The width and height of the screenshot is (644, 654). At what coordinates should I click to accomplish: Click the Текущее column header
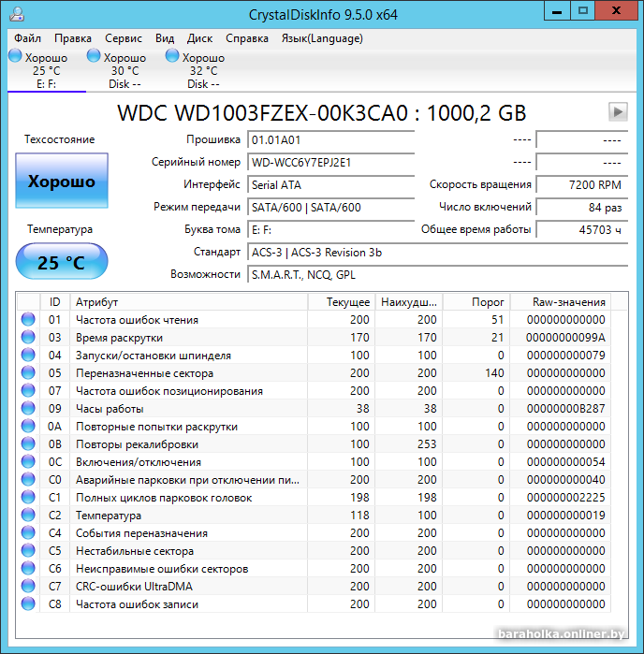click(342, 302)
